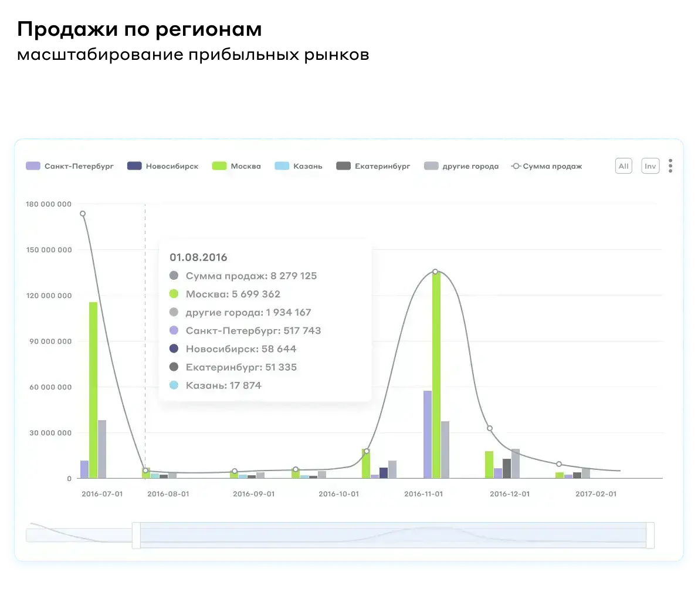The width and height of the screenshot is (698, 616).
Task: Click the All legend button
Action: 623,166
